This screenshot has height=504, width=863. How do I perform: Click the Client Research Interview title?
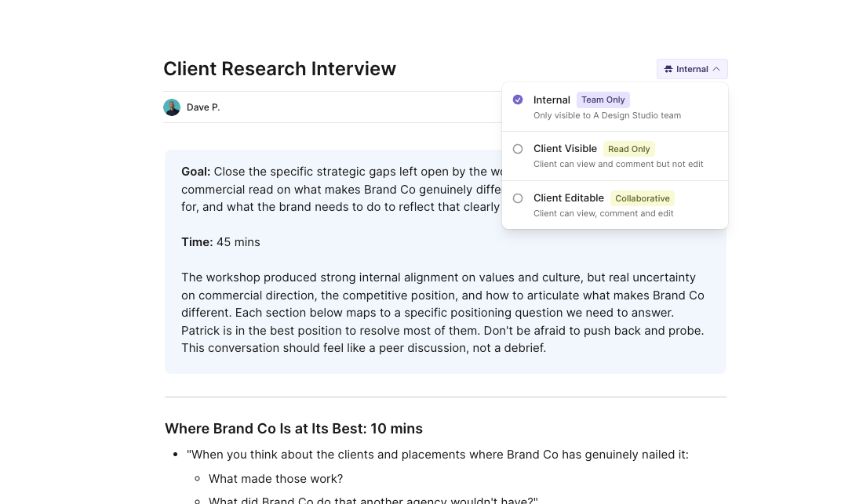[279, 69]
